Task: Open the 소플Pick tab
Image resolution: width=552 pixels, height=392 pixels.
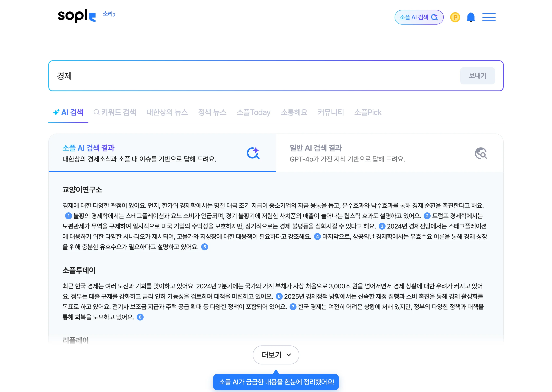Action: click(x=367, y=112)
